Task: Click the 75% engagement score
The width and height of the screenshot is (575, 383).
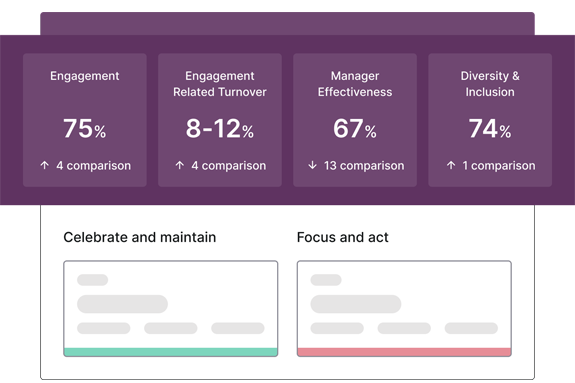Action: (85, 128)
